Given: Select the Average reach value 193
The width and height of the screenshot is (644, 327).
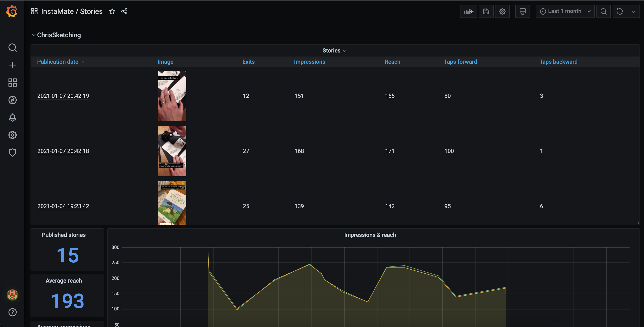Looking at the screenshot, I should [68, 301].
